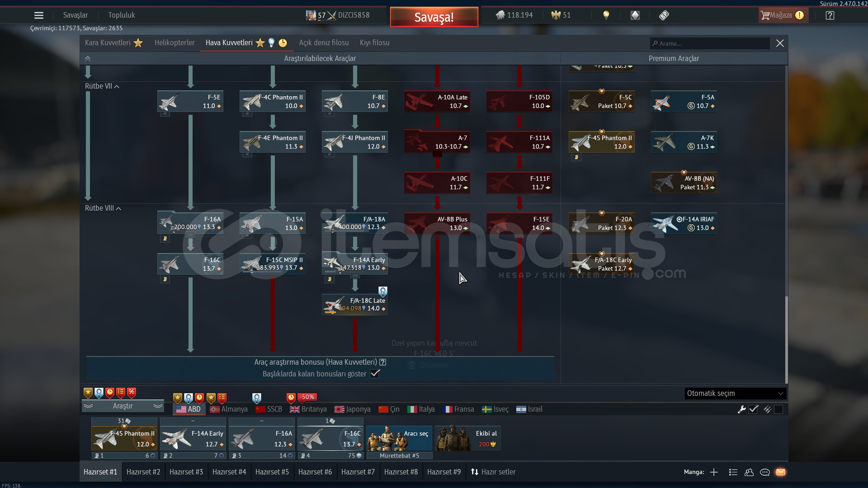Open the Otomatik seçim dropdown
868x488 pixels.
tap(735, 394)
